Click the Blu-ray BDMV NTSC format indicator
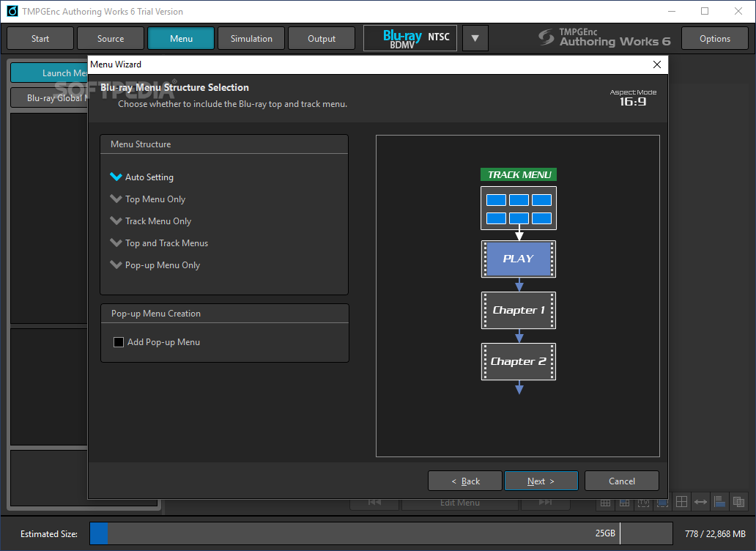 pos(410,38)
